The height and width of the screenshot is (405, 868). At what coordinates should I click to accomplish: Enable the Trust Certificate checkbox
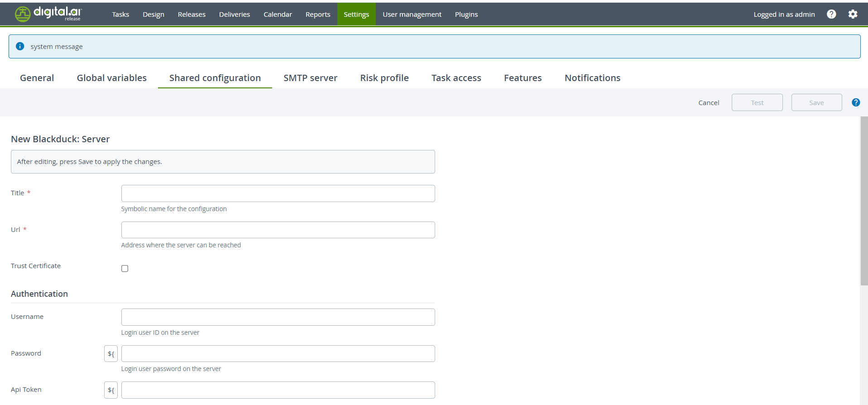(x=125, y=268)
